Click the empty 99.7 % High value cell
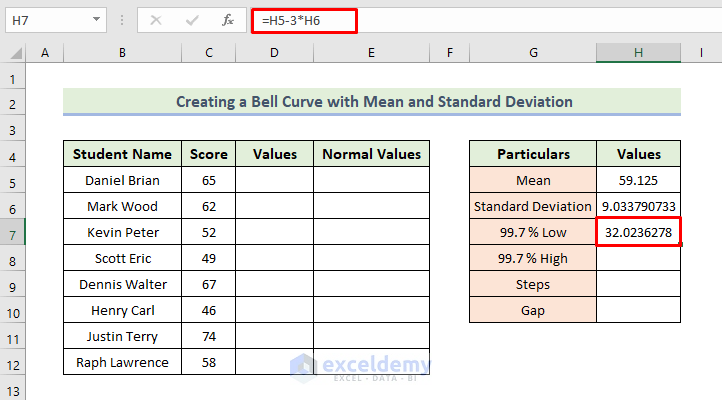Viewport: 722px width, 400px height. click(639, 258)
